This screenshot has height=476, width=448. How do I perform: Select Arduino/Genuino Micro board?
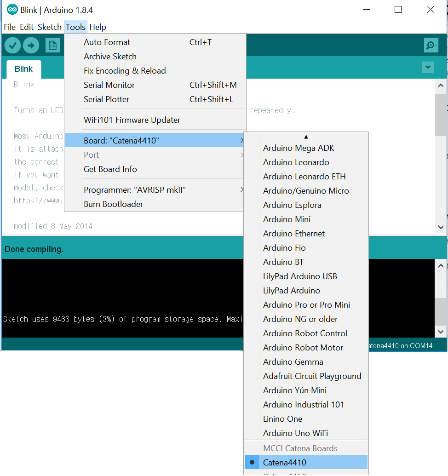coord(306,191)
